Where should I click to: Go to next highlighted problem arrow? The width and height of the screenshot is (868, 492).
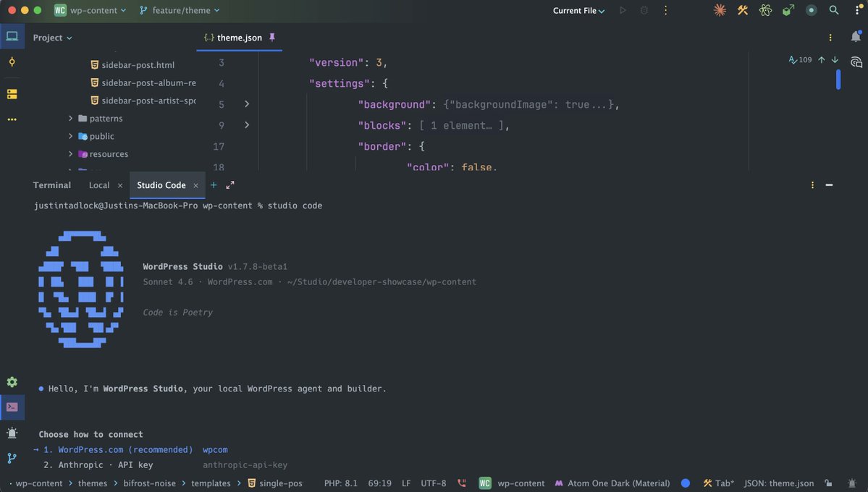click(x=835, y=60)
